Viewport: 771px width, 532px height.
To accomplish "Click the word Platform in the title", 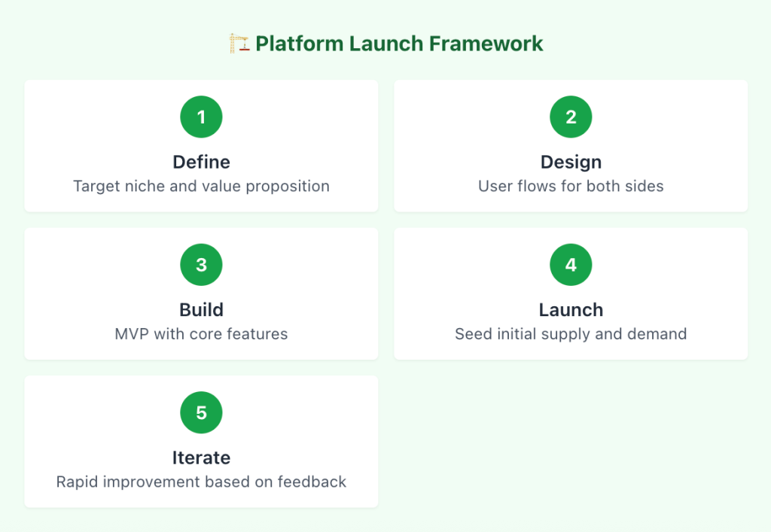I will (x=299, y=44).
